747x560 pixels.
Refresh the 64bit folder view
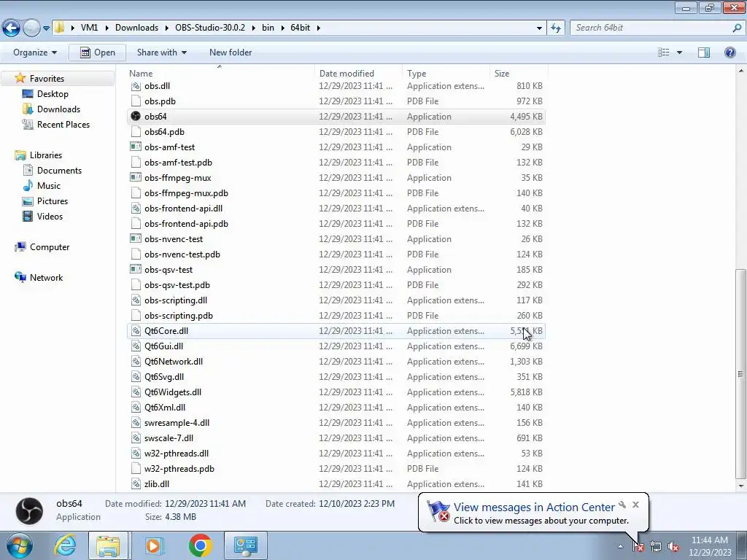pos(555,28)
